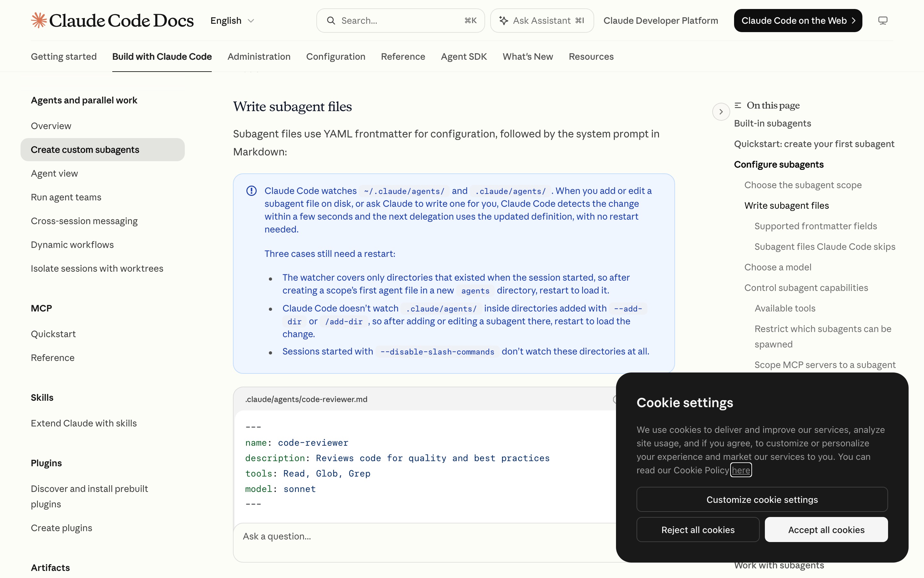Viewport: 924px width, 578px height.
Task: Jump to Built-in subagents section
Action: (x=773, y=123)
